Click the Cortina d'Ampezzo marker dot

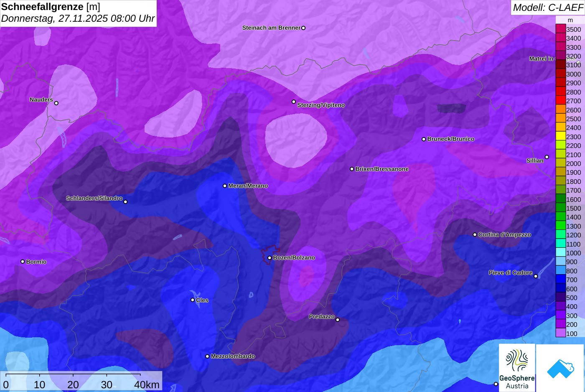coord(475,234)
